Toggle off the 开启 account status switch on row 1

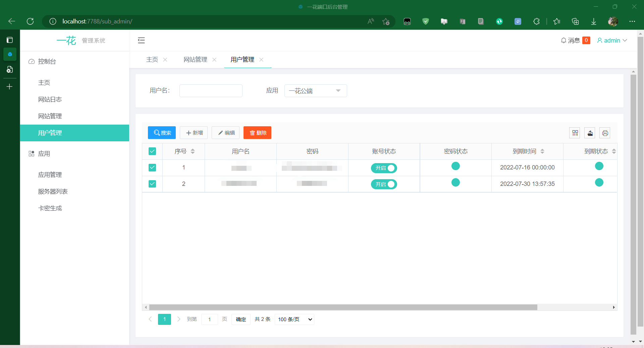384,168
